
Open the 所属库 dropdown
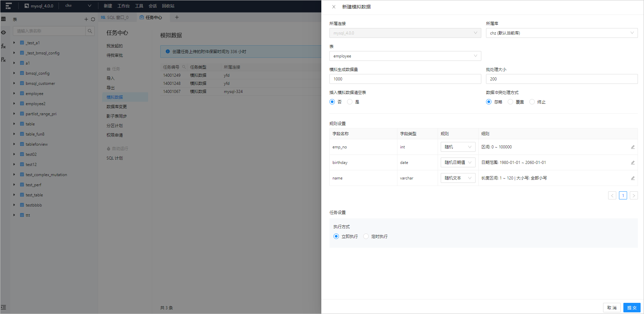tap(562, 33)
